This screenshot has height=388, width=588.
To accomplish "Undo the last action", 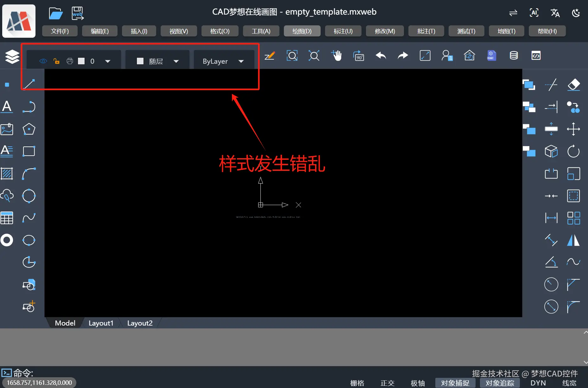I will click(380, 55).
